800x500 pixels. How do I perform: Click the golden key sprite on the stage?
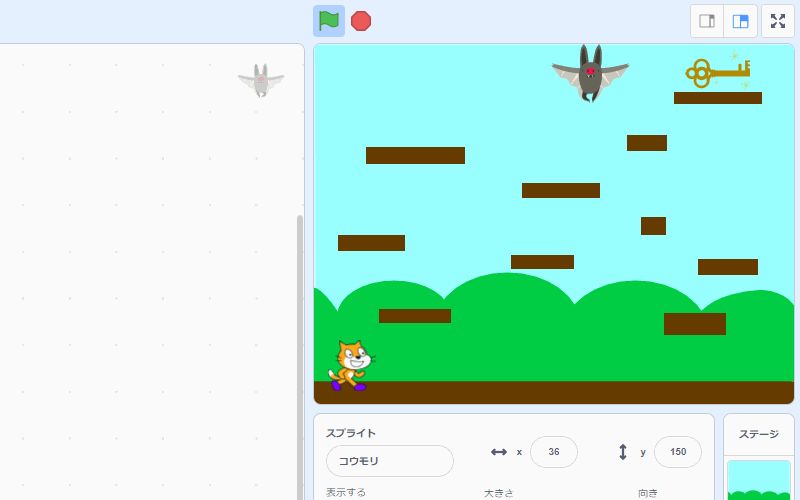pos(718,73)
